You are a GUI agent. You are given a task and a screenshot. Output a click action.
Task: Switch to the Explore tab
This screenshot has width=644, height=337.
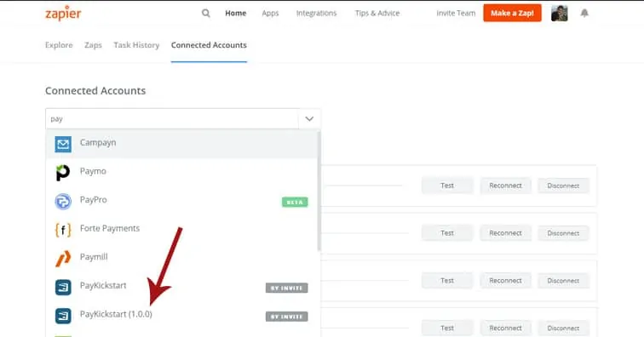coord(59,45)
